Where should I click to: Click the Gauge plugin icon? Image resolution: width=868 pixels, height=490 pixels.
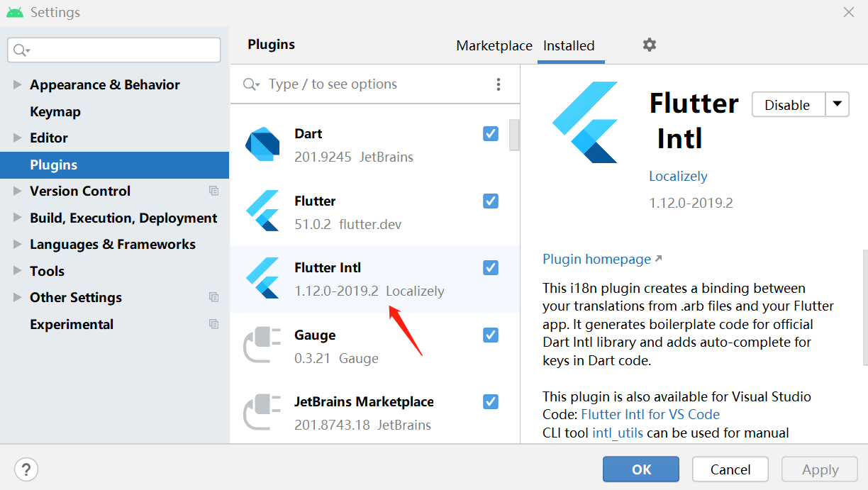click(x=263, y=345)
